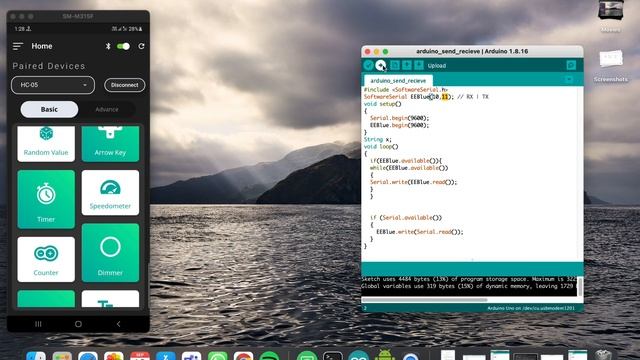This screenshot has height=360, width=640.
Task: Refresh the paired devices list
Action: coord(141,46)
